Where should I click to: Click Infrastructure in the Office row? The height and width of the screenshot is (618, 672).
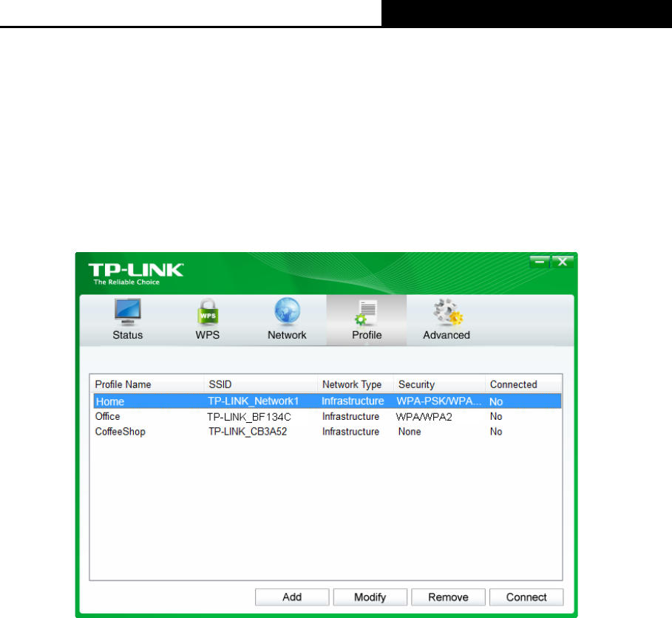pos(350,417)
